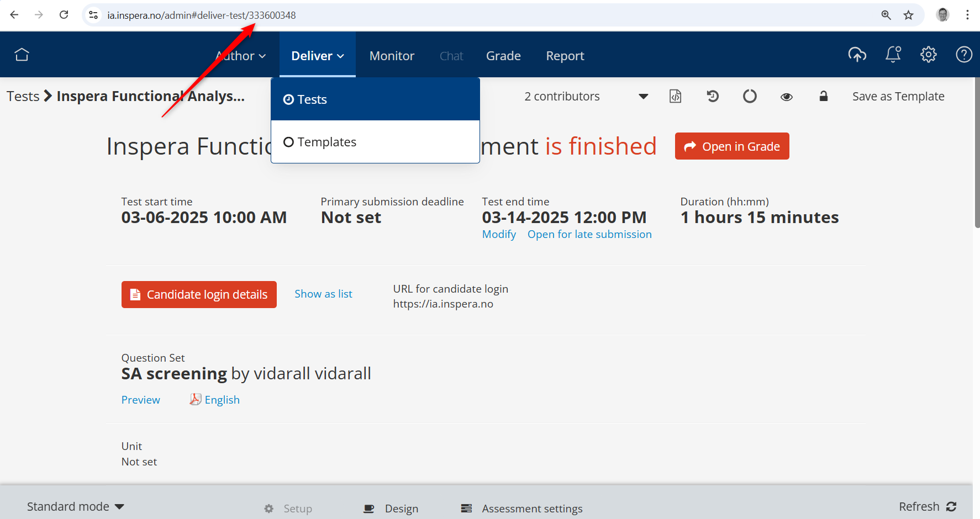Open the notifications bell

[x=893, y=55]
